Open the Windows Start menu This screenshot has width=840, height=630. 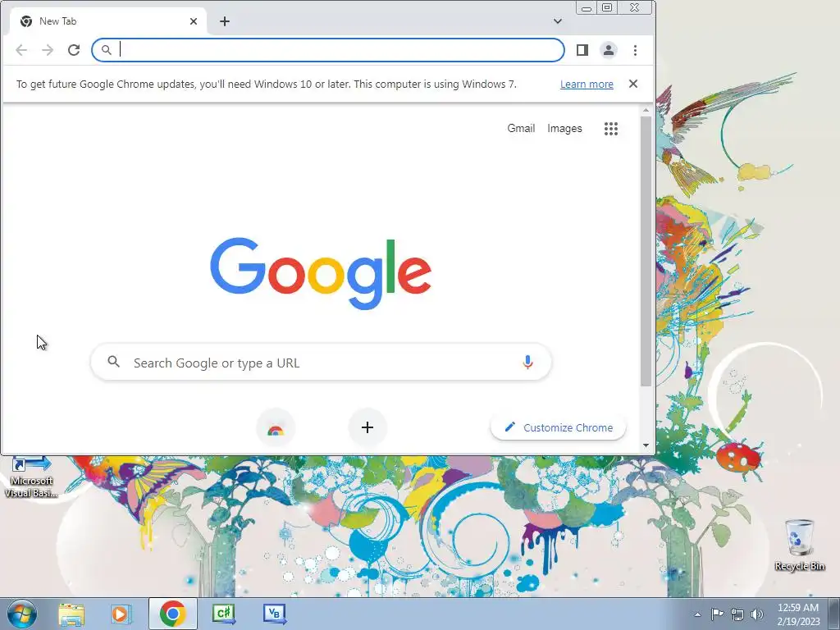click(x=21, y=614)
